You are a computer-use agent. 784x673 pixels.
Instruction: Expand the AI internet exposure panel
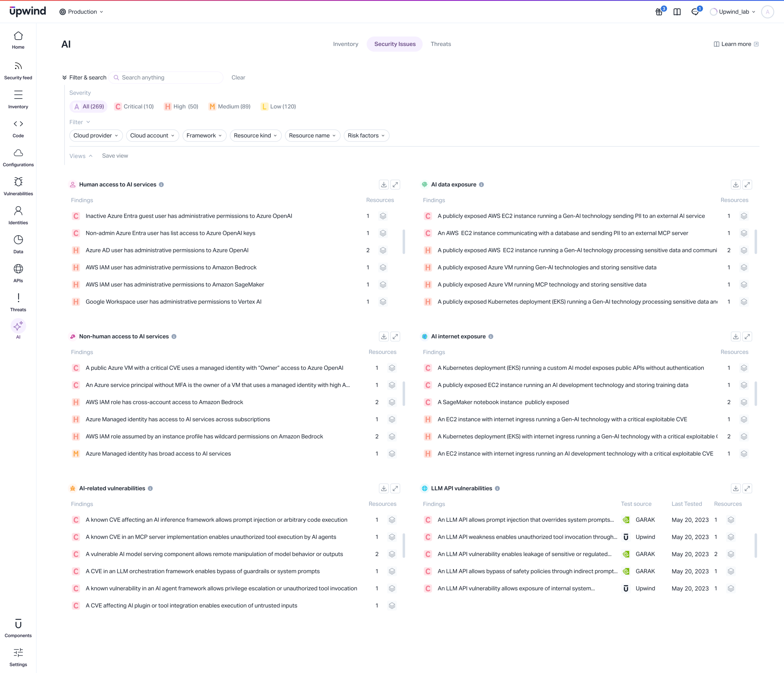click(x=747, y=336)
